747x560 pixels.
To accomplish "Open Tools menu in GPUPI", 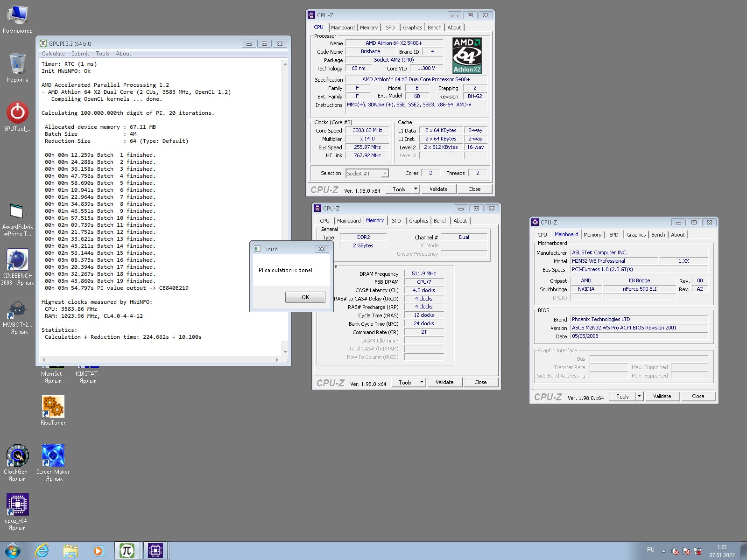I will pyautogui.click(x=102, y=54).
